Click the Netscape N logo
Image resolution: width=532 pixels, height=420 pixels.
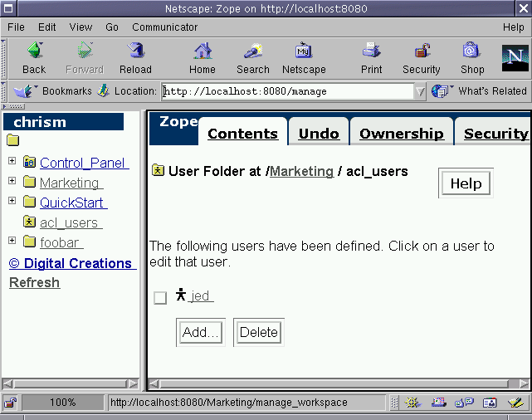515,57
